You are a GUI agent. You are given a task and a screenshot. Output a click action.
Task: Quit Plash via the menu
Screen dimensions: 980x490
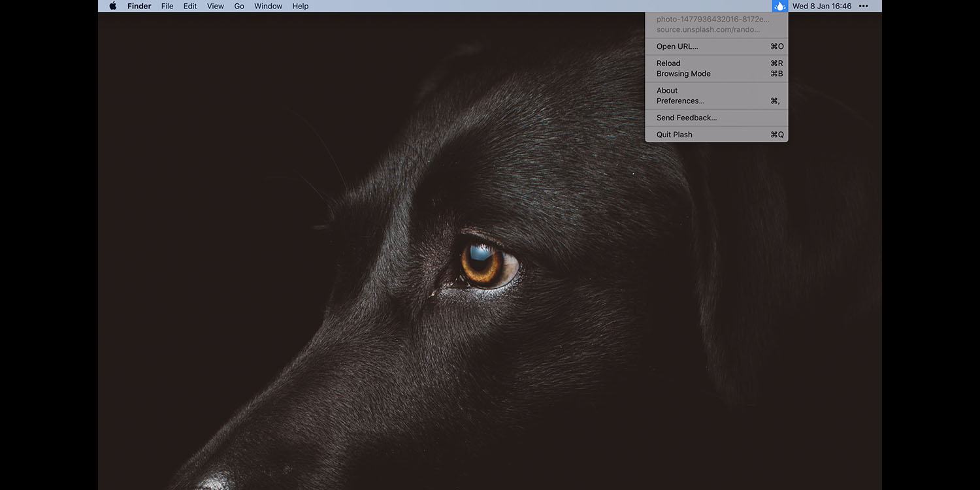(674, 135)
